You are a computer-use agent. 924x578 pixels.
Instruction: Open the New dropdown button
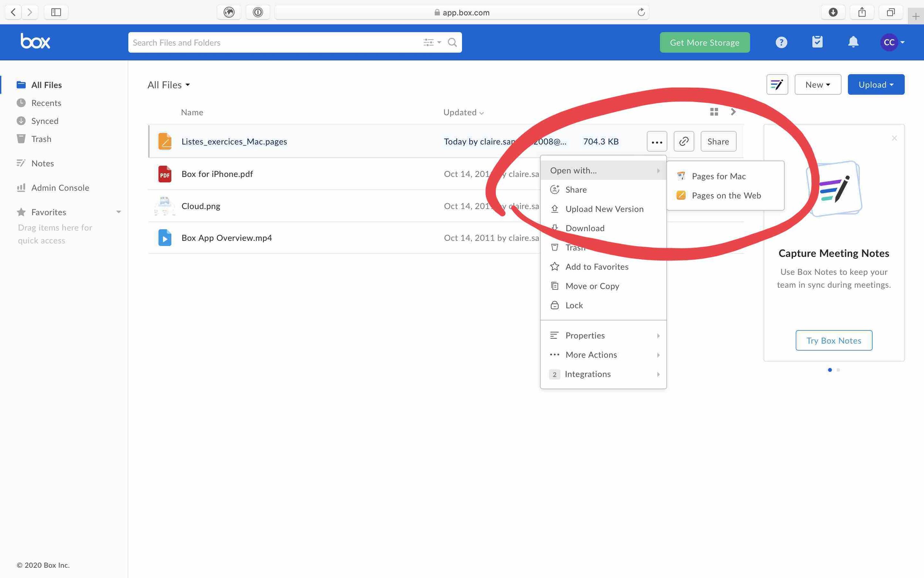tap(818, 84)
